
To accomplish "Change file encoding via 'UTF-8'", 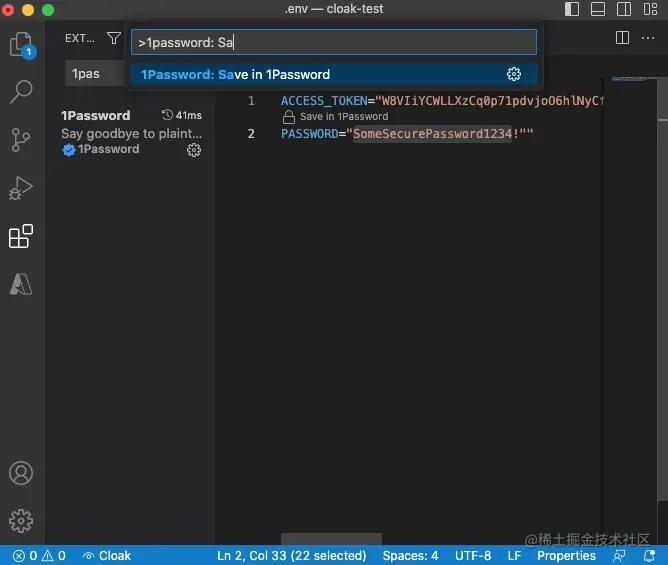I will [x=473, y=556].
